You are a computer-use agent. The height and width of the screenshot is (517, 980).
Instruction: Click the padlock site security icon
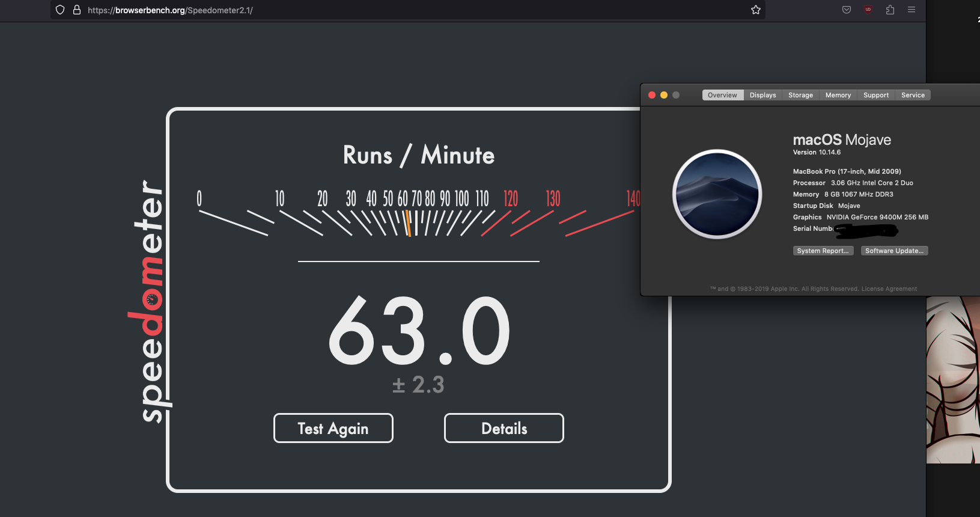click(77, 10)
